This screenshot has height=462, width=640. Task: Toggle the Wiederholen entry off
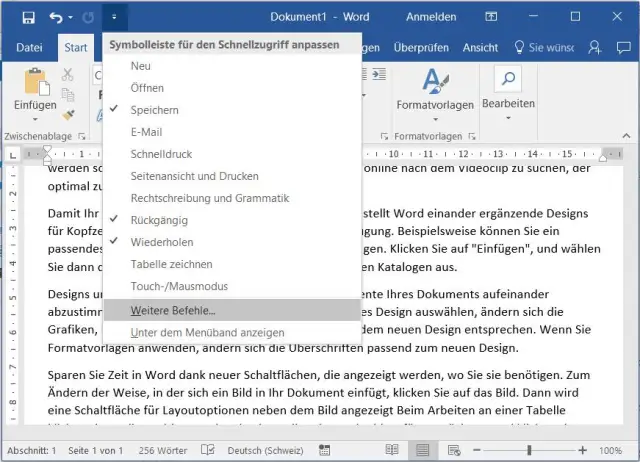161,242
